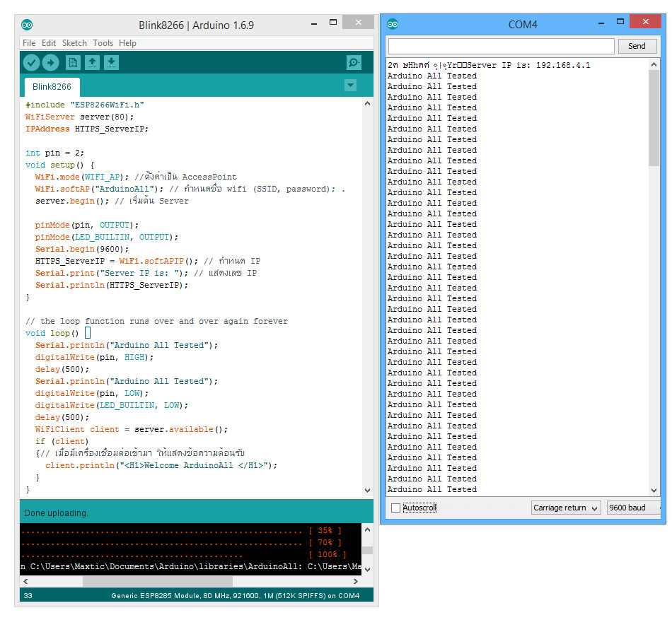Click the Arduino logo in Blink8266 title bar
The width and height of the screenshot is (672, 620).
(x=27, y=25)
